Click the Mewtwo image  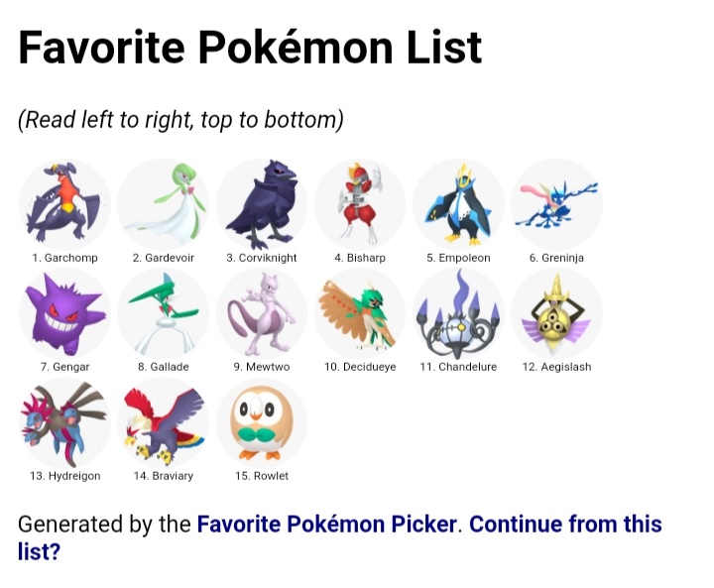pos(262,313)
